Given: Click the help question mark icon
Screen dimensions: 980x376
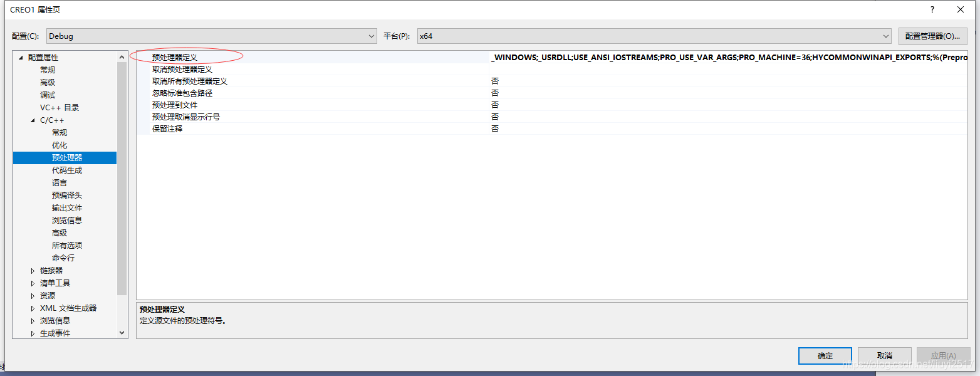Looking at the screenshot, I should click(932, 9).
